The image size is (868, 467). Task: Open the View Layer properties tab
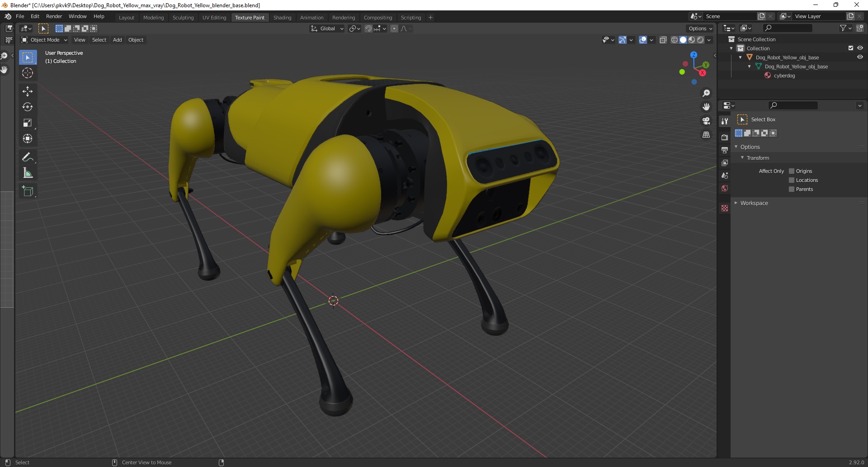(x=725, y=162)
